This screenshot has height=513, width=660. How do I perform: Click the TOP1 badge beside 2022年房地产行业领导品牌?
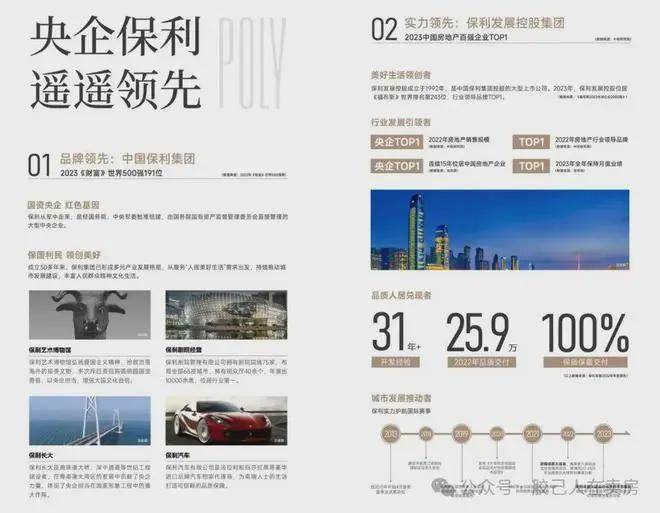coord(531,142)
